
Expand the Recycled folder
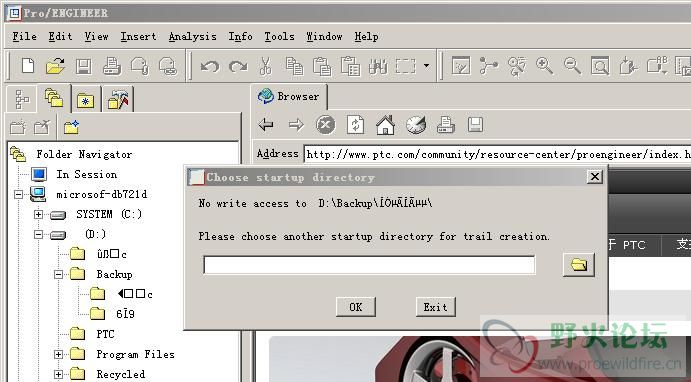coord(58,375)
